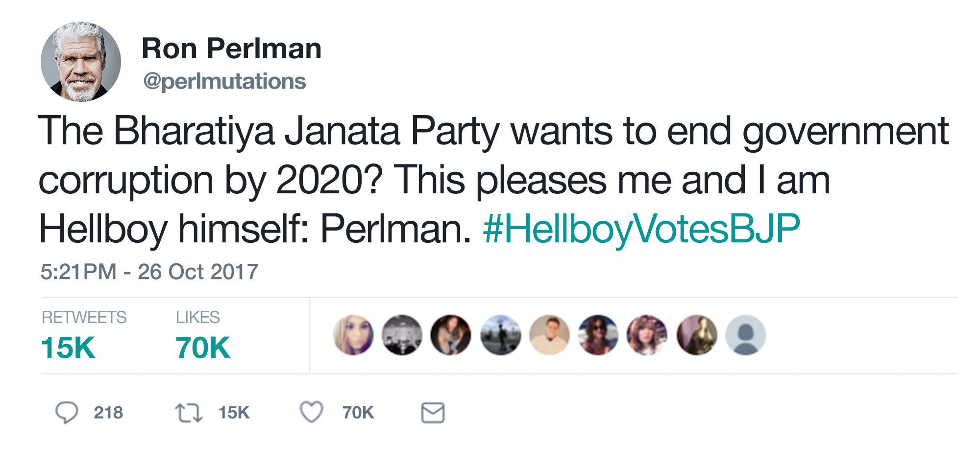
Task: Click the default gray silhouette avatar
Action: tap(745, 335)
